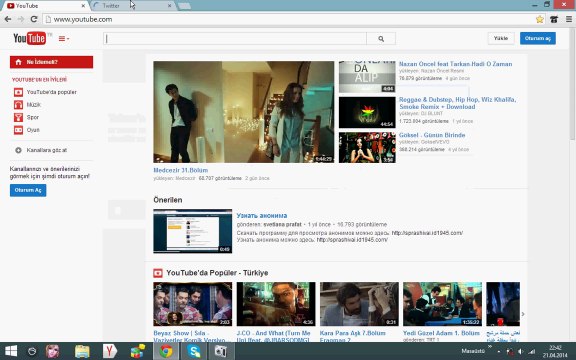This screenshot has width=576, height=360.
Task: Click svetlana prafat uploader name
Action: 282,224
